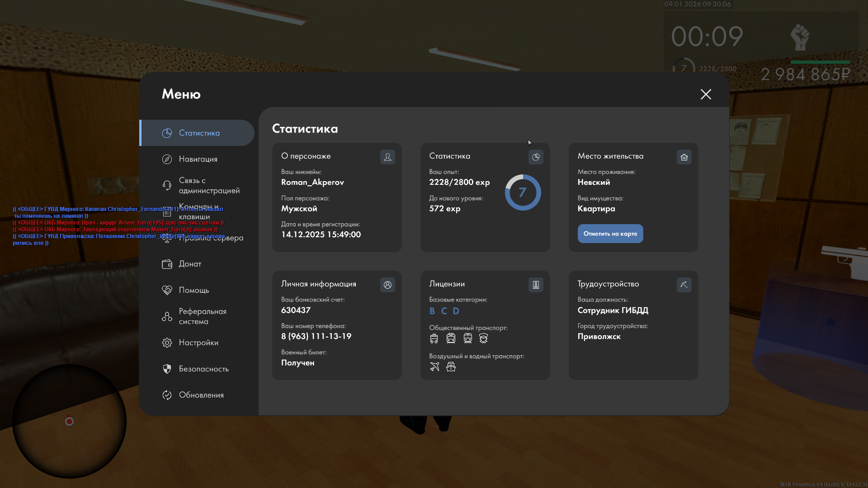The width and height of the screenshot is (868, 488).
Task: Click the account icon in Личная информация card
Action: pyautogui.click(x=387, y=285)
